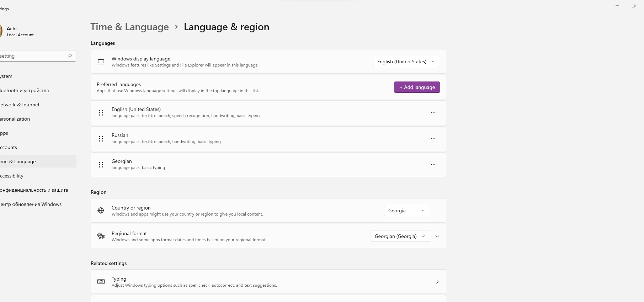Open the Country or region Georgia dropdown

(x=407, y=211)
